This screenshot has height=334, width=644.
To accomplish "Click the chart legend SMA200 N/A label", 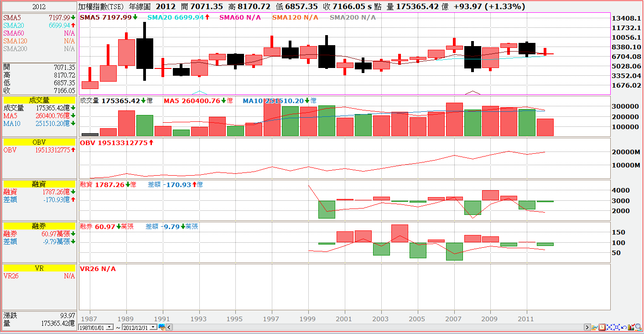I will point(353,17).
